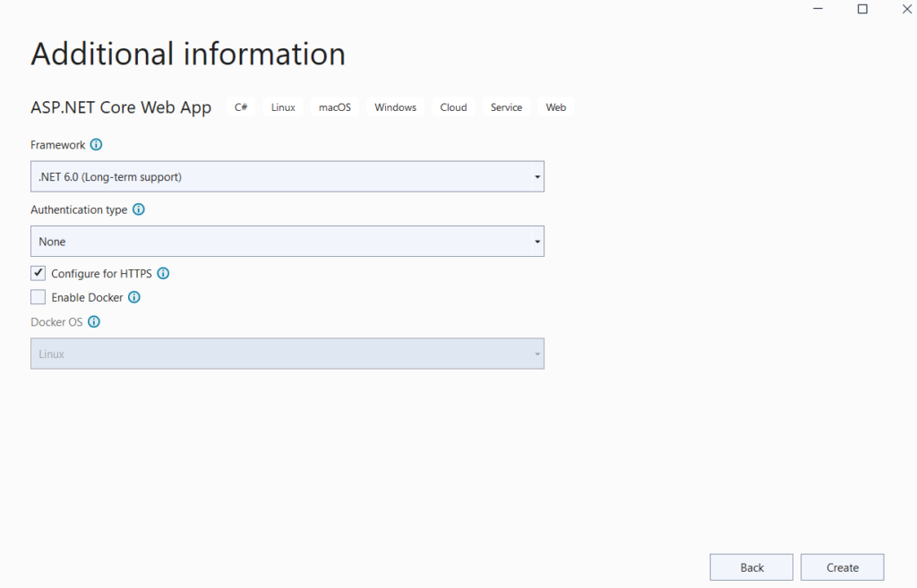The width and height of the screenshot is (917, 588).
Task: Click the Authentication type info icon
Action: (x=139, y=209)
